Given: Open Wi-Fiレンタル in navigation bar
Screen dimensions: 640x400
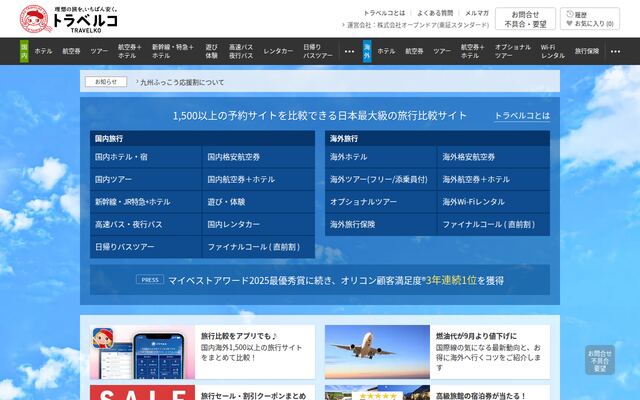Looking at the screenshot, I should 553,51.
